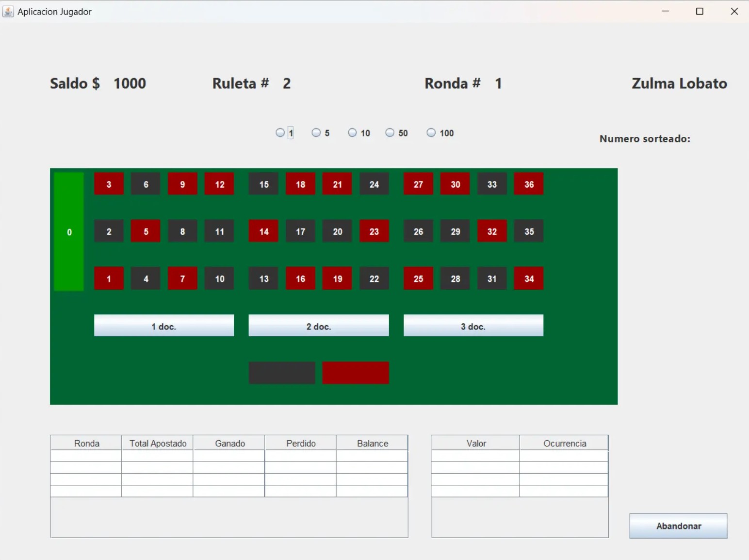Image resolution: width=749 pixels, height=560 pixels.
Task: Place a chip on number 3
Action: pyautogui.click(x=109, y=184)
